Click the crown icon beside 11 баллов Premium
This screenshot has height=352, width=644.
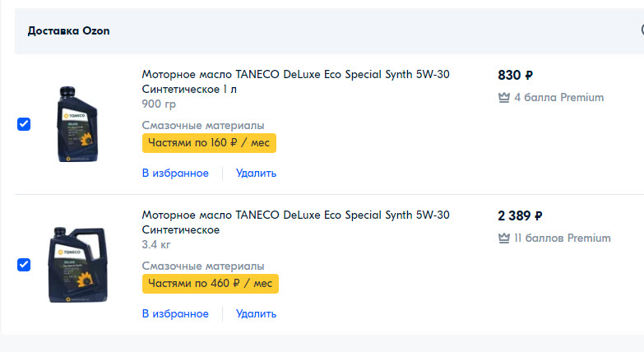[x=504, y=238]
